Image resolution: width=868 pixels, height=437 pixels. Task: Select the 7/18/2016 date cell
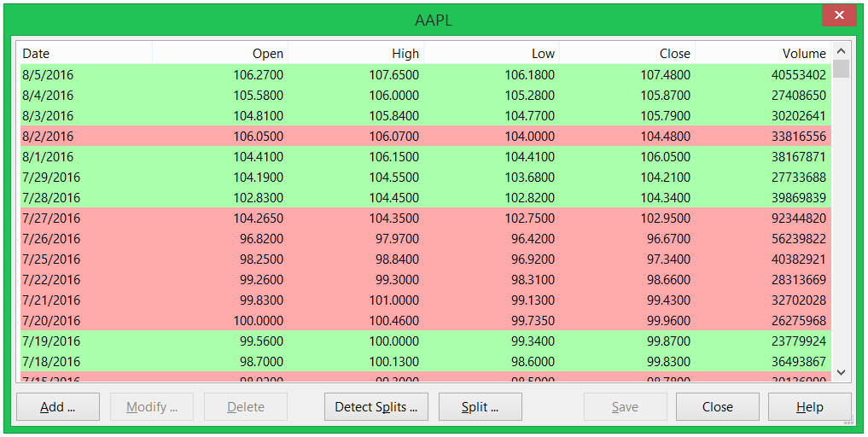pos(51,362)
